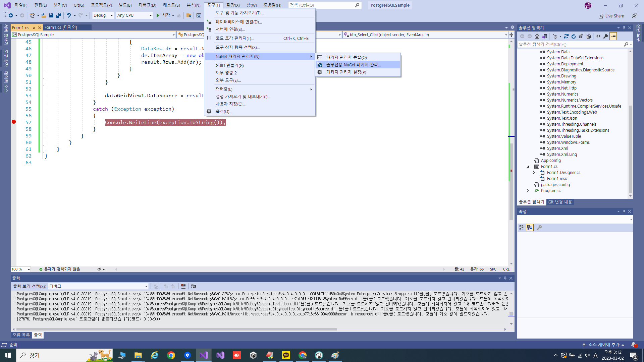Click Live Share button
Screen dimensions: 644x362
pos(611,16)
